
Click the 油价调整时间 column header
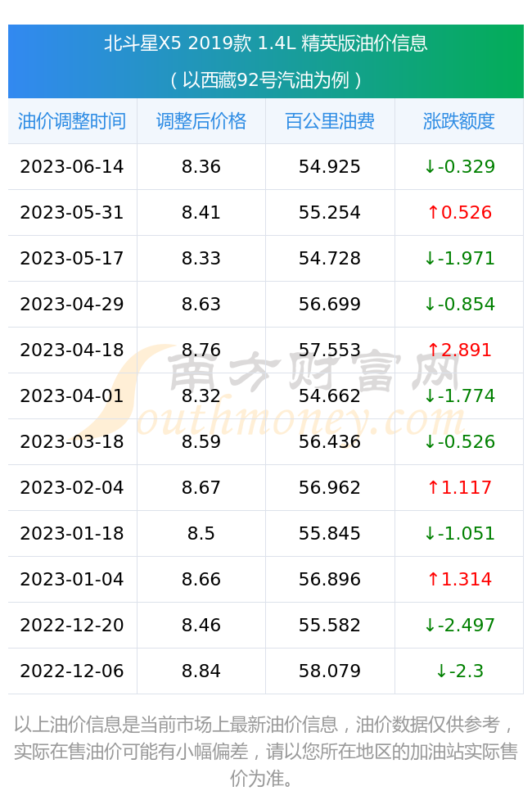point(72,121)
